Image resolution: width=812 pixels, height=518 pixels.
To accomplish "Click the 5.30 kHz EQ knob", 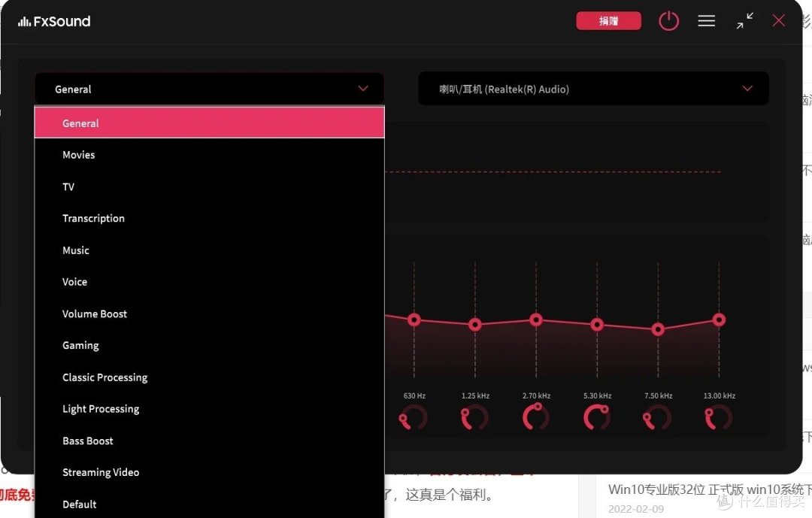I will point(596,417).
